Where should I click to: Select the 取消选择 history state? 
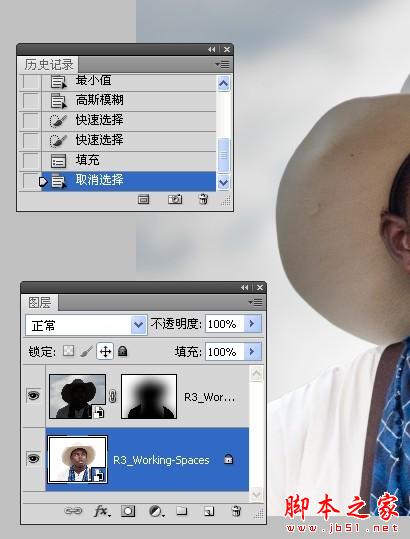pos(129,181)
